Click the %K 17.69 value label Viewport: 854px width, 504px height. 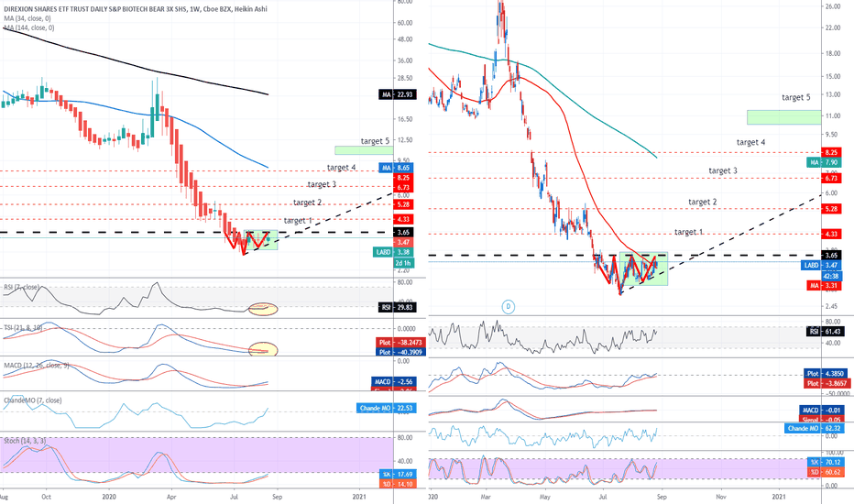click(397, 474)
